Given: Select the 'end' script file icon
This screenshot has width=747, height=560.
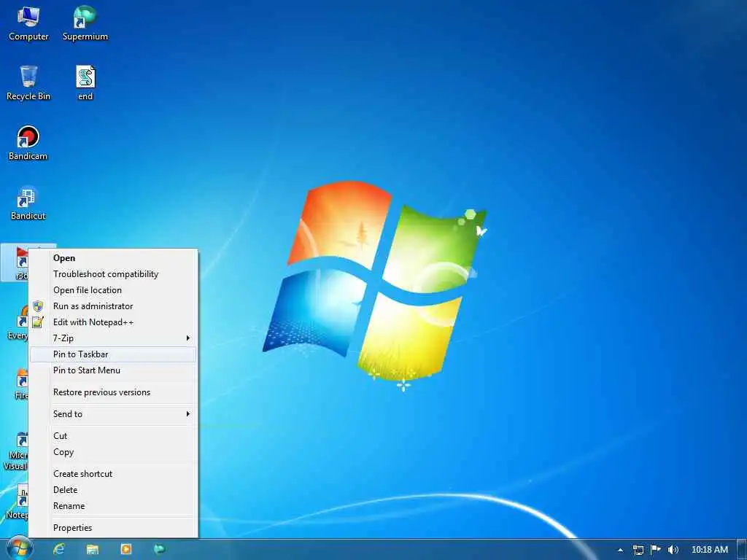Looking at the screenshot, I should [85, 83].
